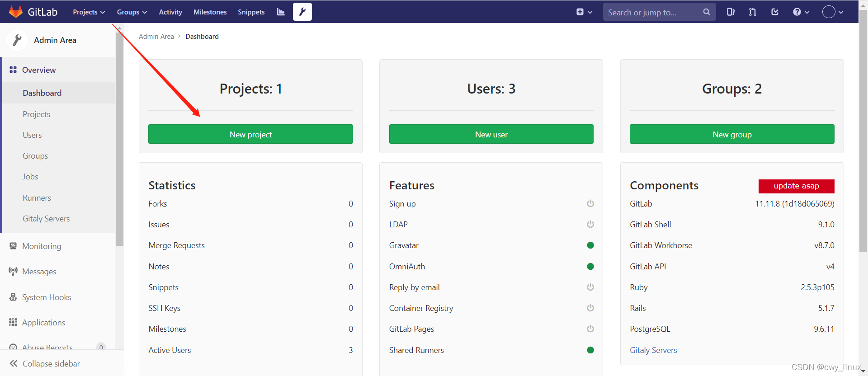Click the Applications grid icon
This screenshot has width=868, height=376.
tap(13, 323)
